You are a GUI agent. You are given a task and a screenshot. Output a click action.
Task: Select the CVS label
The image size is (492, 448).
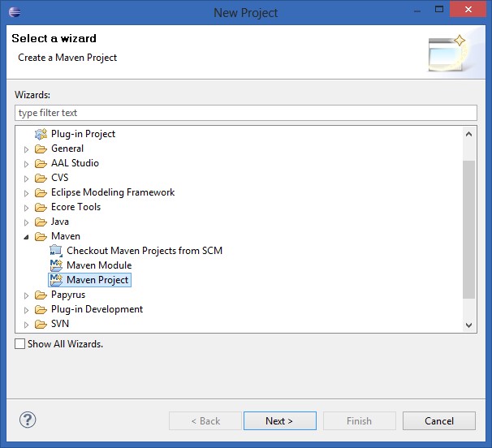[59, 178]
